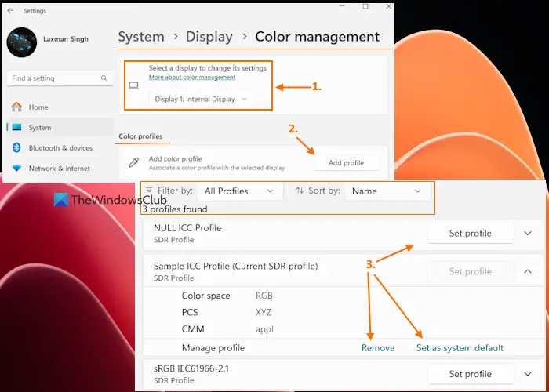The image size is (549, 392).
Task: Click the eyedropper icon beside Add color profile
Action: [x=134, y=163]
